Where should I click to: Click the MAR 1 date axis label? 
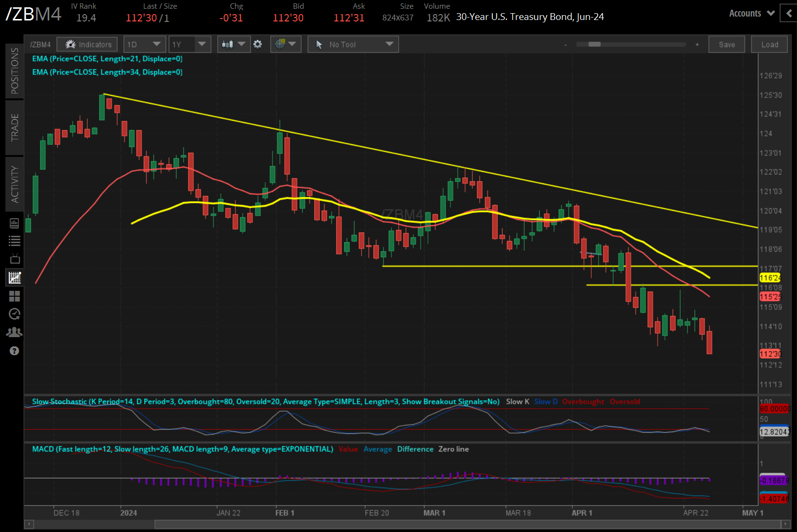click(x=434, y=513)
